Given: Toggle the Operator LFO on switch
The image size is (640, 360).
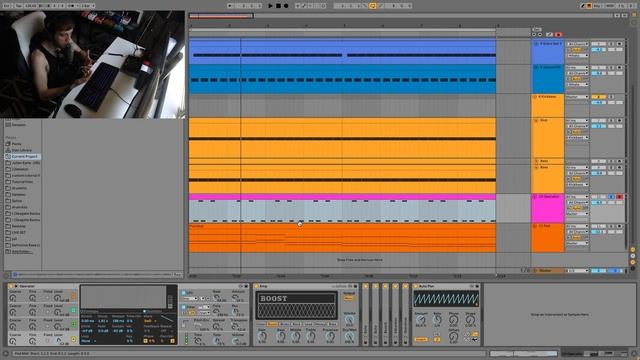Looking at the screenshot, I should 184,293.
